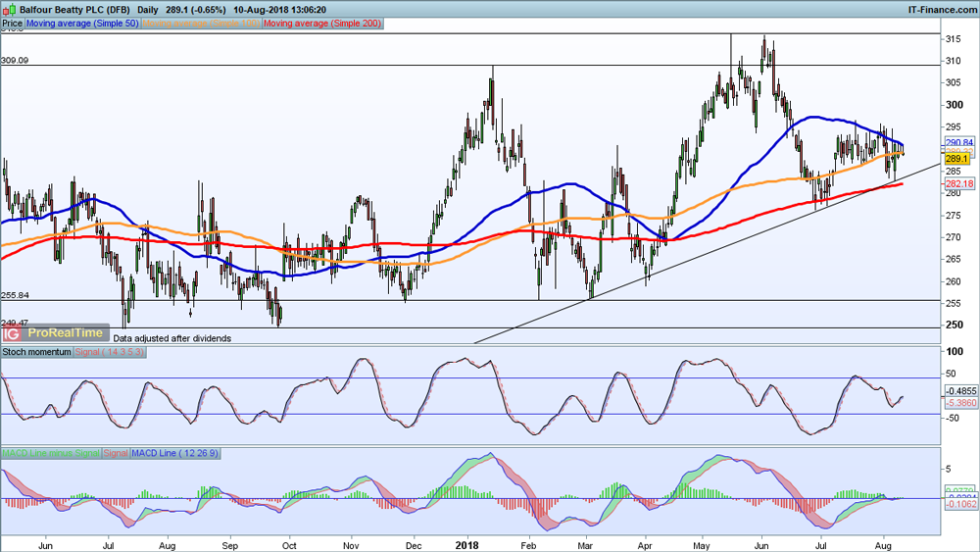Click the Nov label on time axis
Screen dimensions: 980x552
351,546
